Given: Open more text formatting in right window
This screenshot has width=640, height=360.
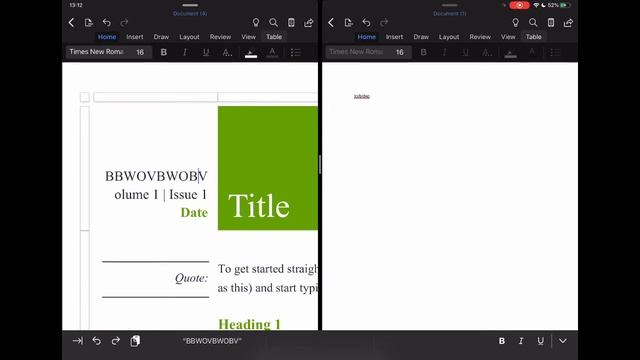Looking at the screenshot, I should click(x=487, y=52).
